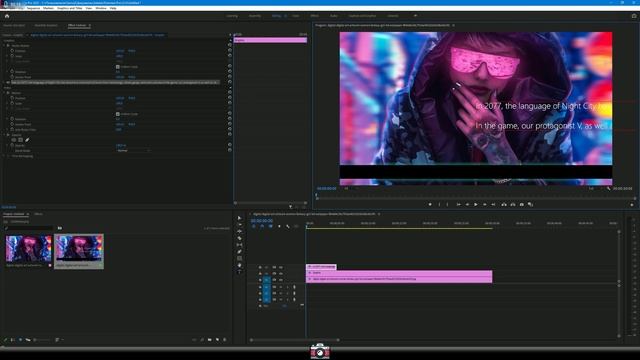Open the Markers menu
640x360 pixels.
click(x=48, y=8)
